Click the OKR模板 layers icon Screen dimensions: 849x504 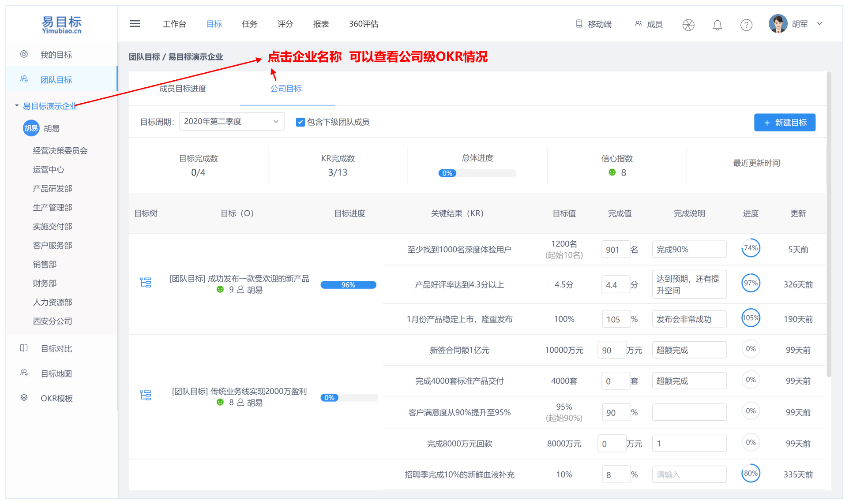click(x=24, y=398)
